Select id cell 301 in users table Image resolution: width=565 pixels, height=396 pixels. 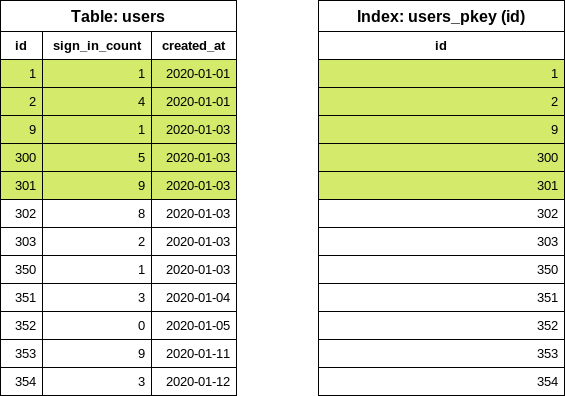point(21,186)
